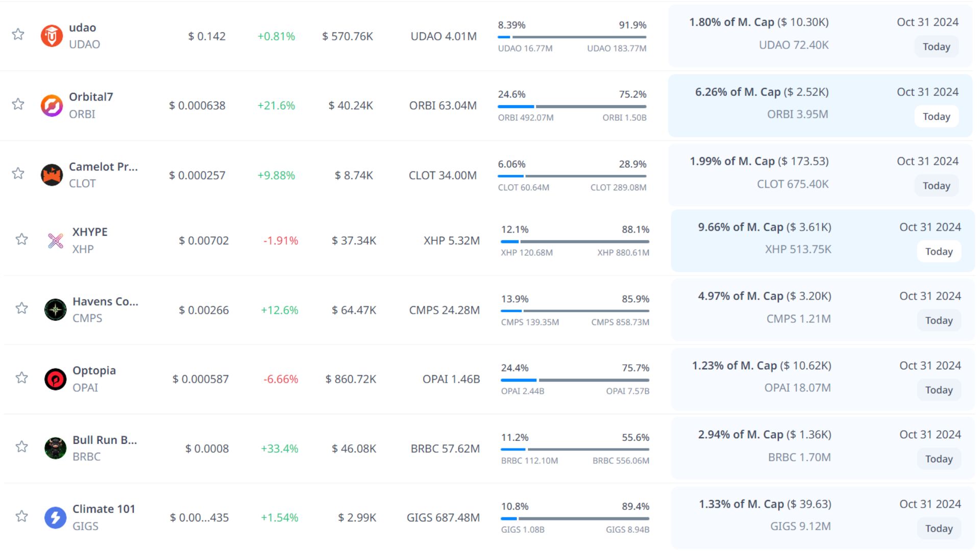
Task: Open CMPS 4.97% of M. Cap unlock card
Action: point(764,296)
